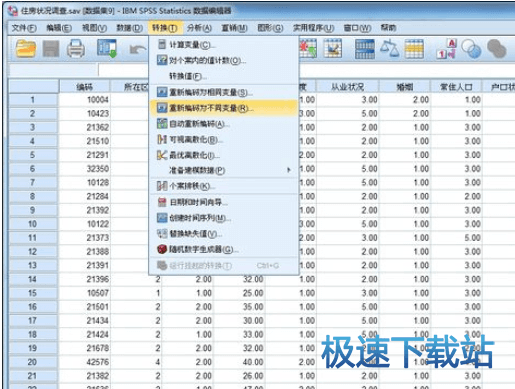
Task: Open the 文件(F) menu
Action: (24, 28)
